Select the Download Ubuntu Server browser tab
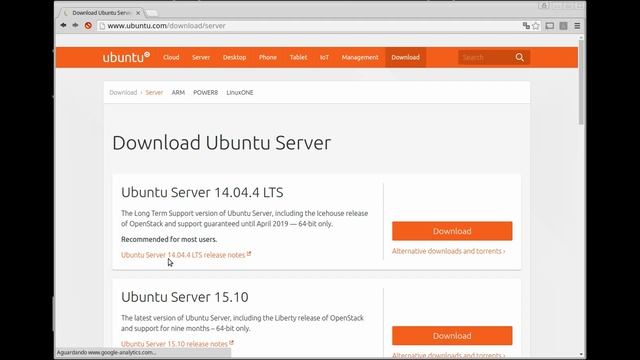The height and width of the screenshot is (360, 640). click(x=101, y=13)
